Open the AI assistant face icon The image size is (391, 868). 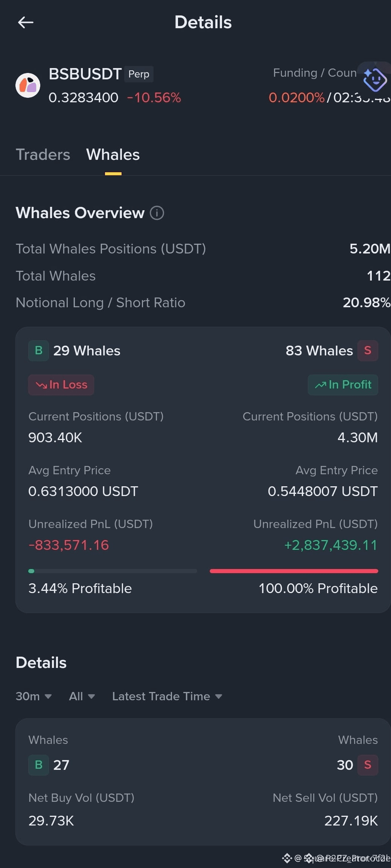click(x=374, y=79)
